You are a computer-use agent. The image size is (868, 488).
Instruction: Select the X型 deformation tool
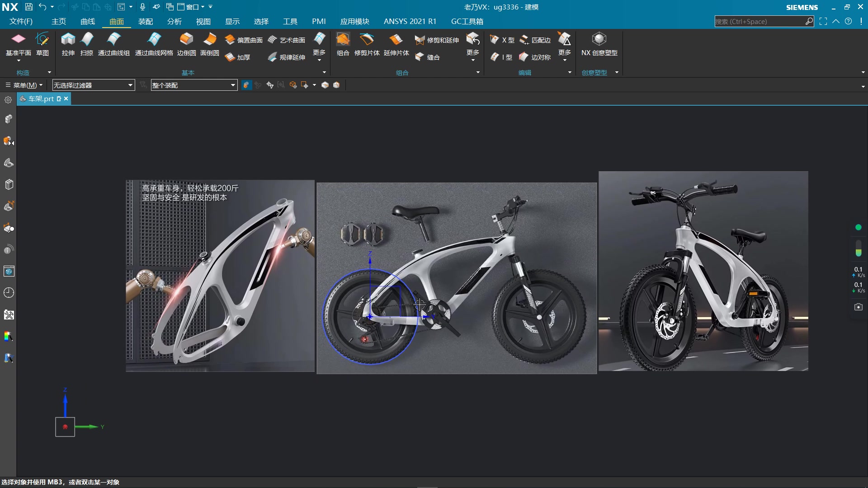502,40
